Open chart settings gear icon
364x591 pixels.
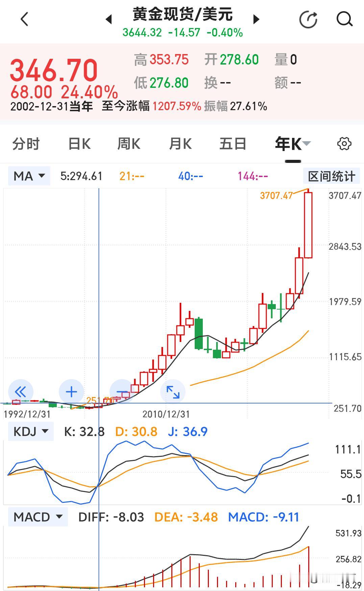pos(344,144)
